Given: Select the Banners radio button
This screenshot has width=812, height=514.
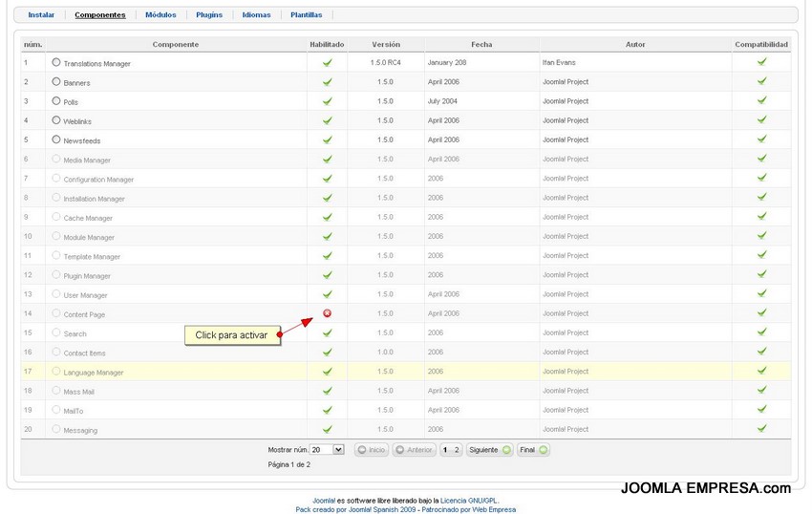Looking at the screenshot, I should 56,82.
